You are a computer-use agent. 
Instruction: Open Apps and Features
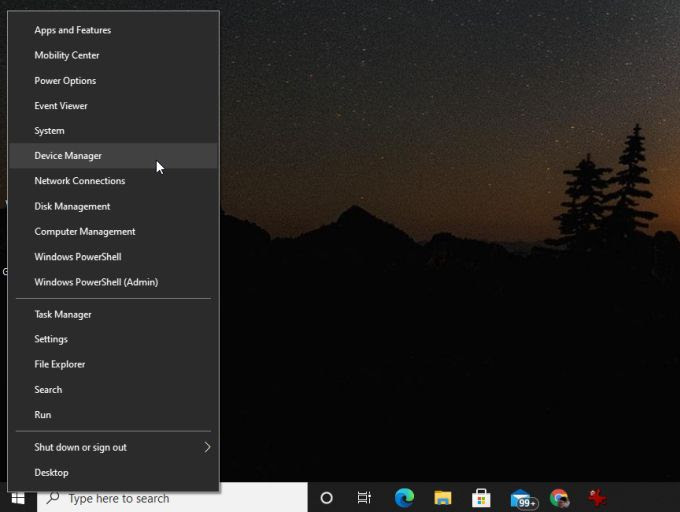(x=72, y=30)
